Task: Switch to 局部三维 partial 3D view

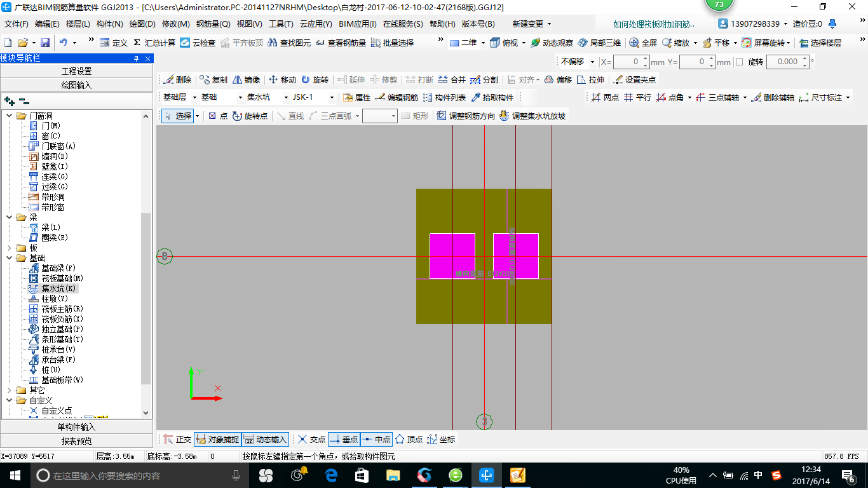Action: click(599, 43)
